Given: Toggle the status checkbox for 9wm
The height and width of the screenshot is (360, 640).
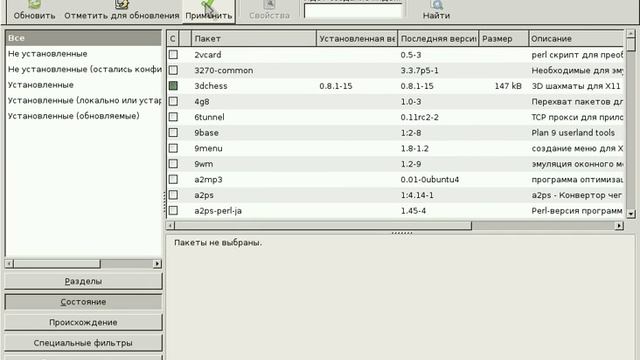Looking at the screenshot, I should tap(173, 164).
